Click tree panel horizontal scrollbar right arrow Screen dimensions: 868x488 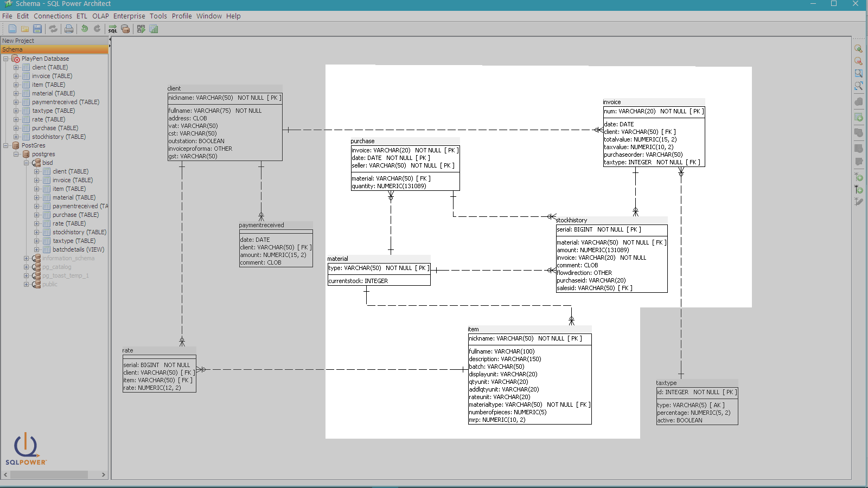(103, 474)
